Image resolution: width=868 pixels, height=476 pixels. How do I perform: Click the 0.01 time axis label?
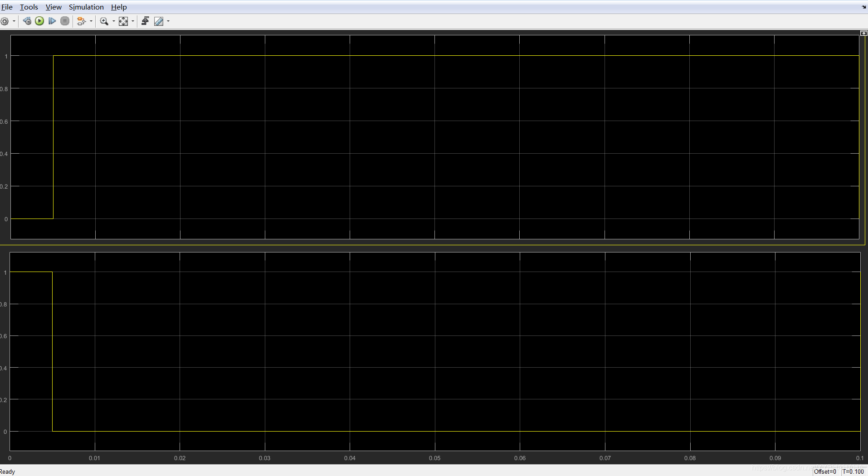pyautogui.click(x=94, y=458)
